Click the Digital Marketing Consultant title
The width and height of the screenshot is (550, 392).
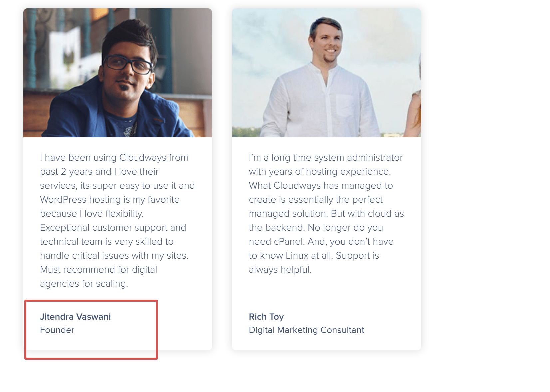(307, 330)
